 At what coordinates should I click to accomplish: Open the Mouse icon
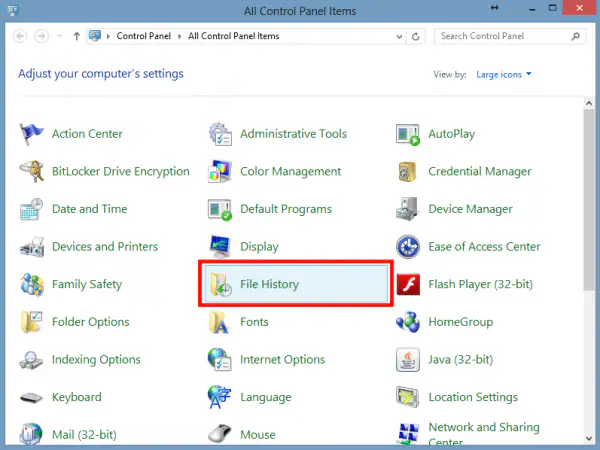(x=220, y=434)
